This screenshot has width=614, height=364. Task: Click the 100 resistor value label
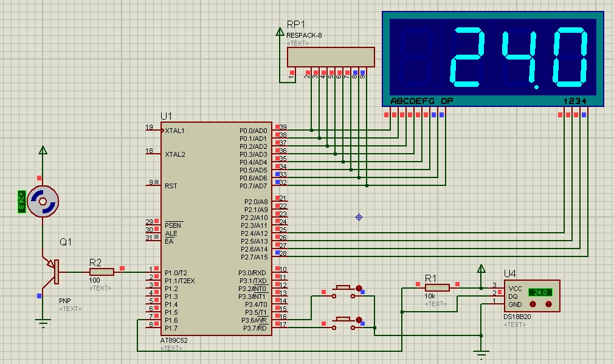tap(94, 280)
